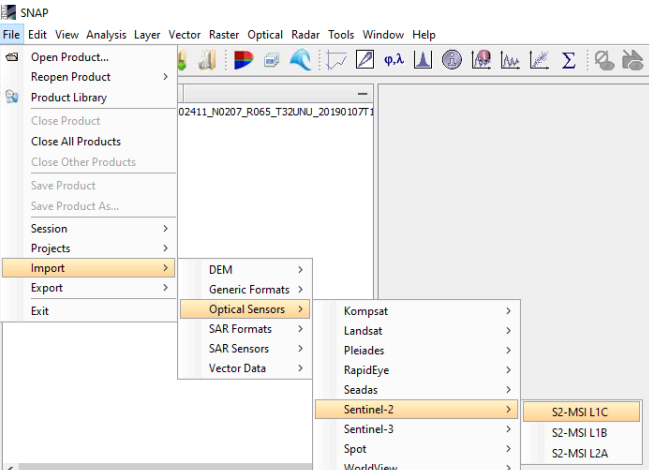Open the Radar menu
The height and width of the screenshot is (470, 649).
click(x=305, y=35)
